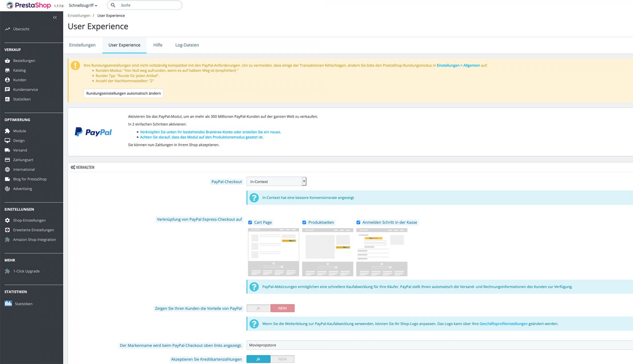Click Rundungseinstellungen automatisch ändern button
The width and height of the screenshot is (633, 364).
click(123, 93)
